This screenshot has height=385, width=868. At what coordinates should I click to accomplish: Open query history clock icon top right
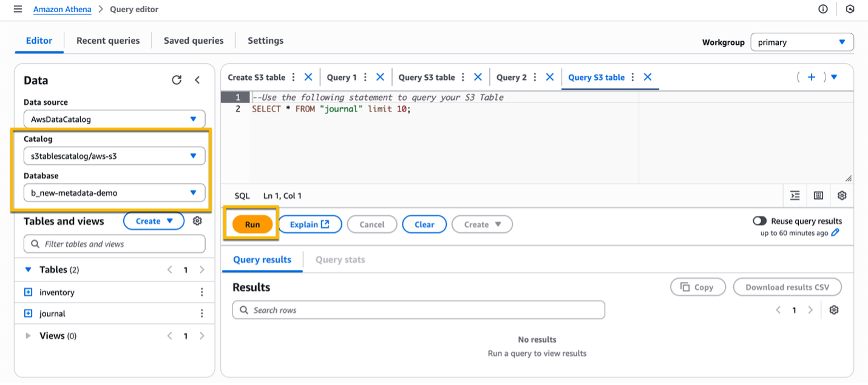(850, 9)
